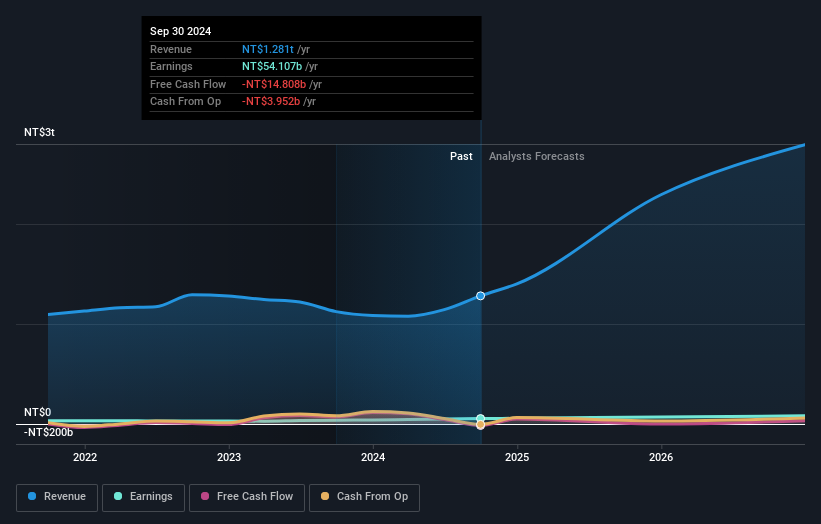Click the orange Cash From Op data point marker
The image size is (821, 524).
click(x=480, y=425)
